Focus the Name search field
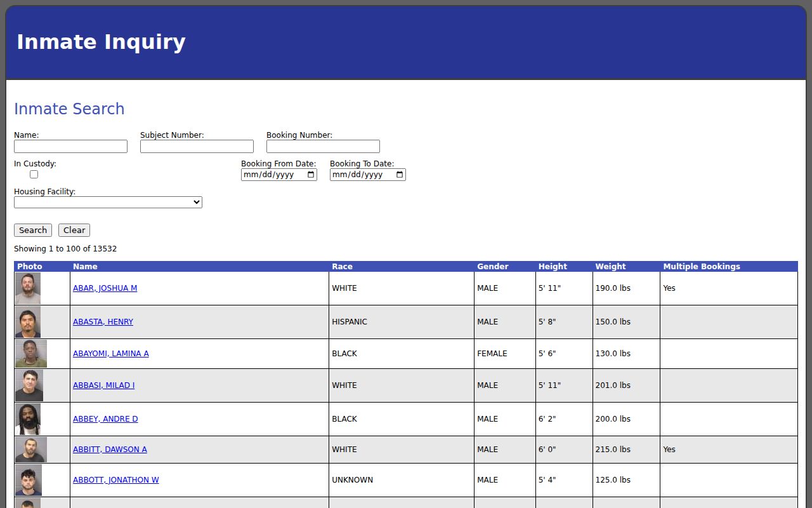Screen dimensions: 812x508 [70, 147]
